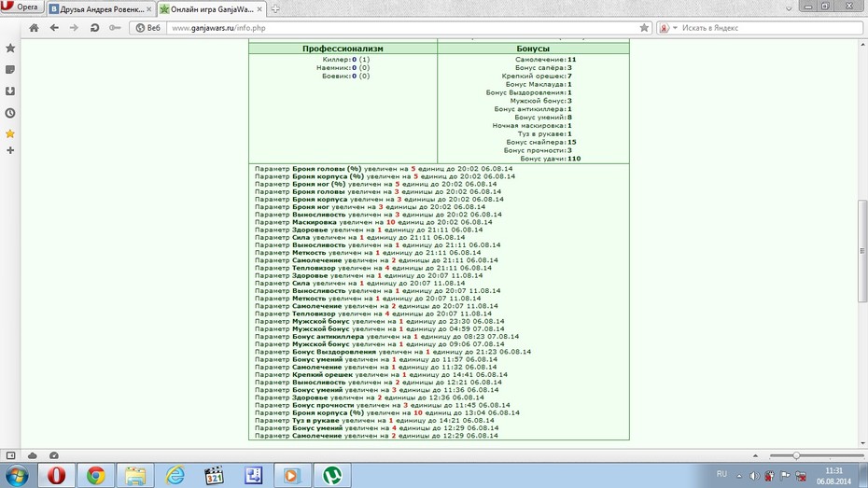Click the Бонусы column header
Image resolution: width=868 pixels, height=488 pixels.
click(533, 49)
